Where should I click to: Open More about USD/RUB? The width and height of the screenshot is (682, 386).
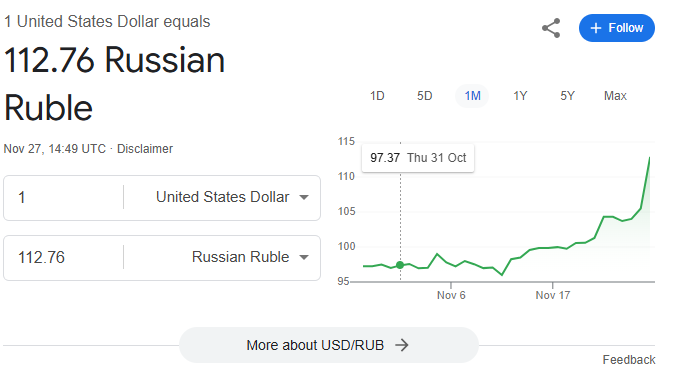coord(329,345)
